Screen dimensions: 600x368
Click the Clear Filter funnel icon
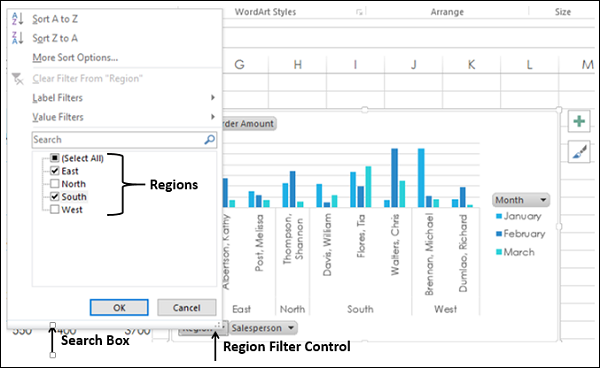[x=18, y=79]
